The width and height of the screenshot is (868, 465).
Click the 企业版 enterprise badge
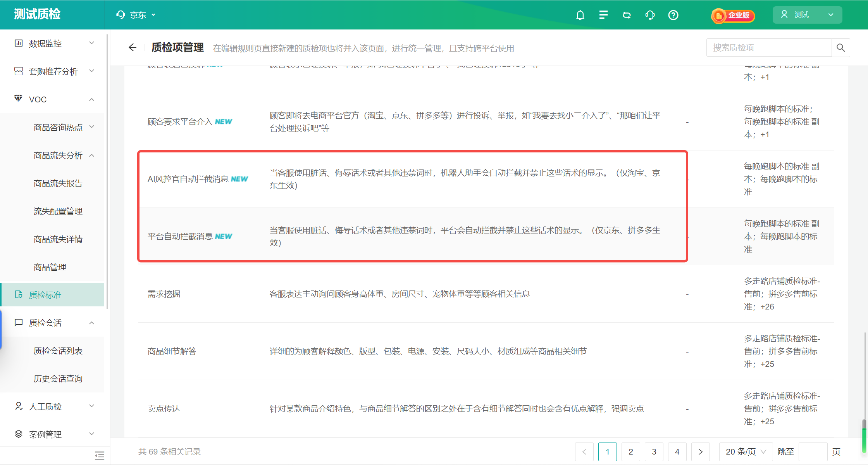pos(733,16)
